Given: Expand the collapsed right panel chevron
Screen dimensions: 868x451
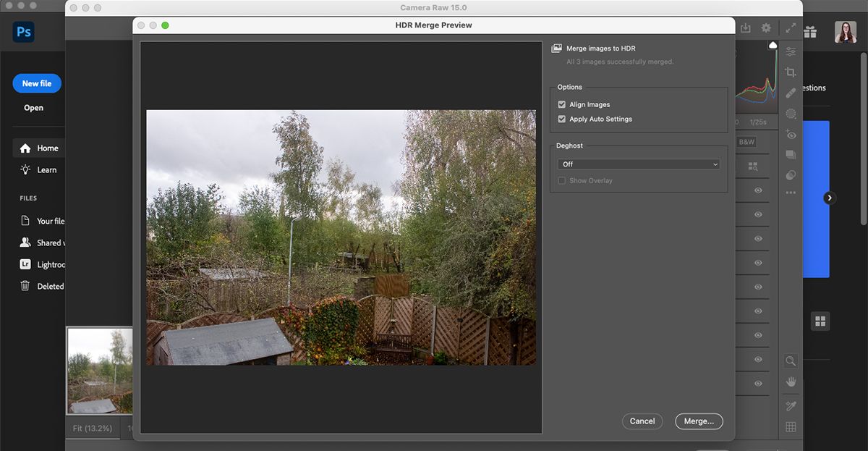Looking at the screenshot, I should pyautogui.click(x=829, y=197).
